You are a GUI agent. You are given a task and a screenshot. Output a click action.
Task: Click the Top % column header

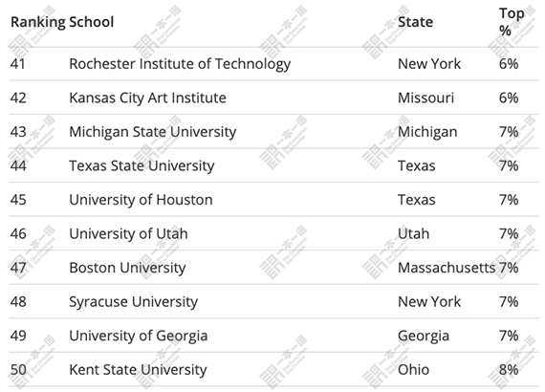click(511, 22)
